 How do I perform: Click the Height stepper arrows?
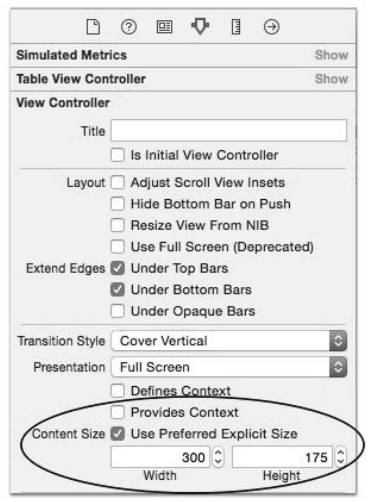[341, 457]
